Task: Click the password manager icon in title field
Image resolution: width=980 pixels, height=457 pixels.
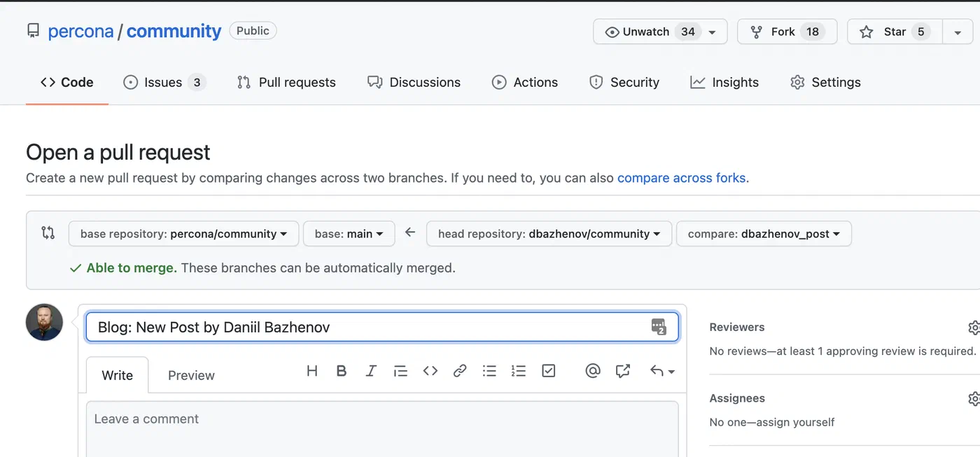Action: pos(659,327)
